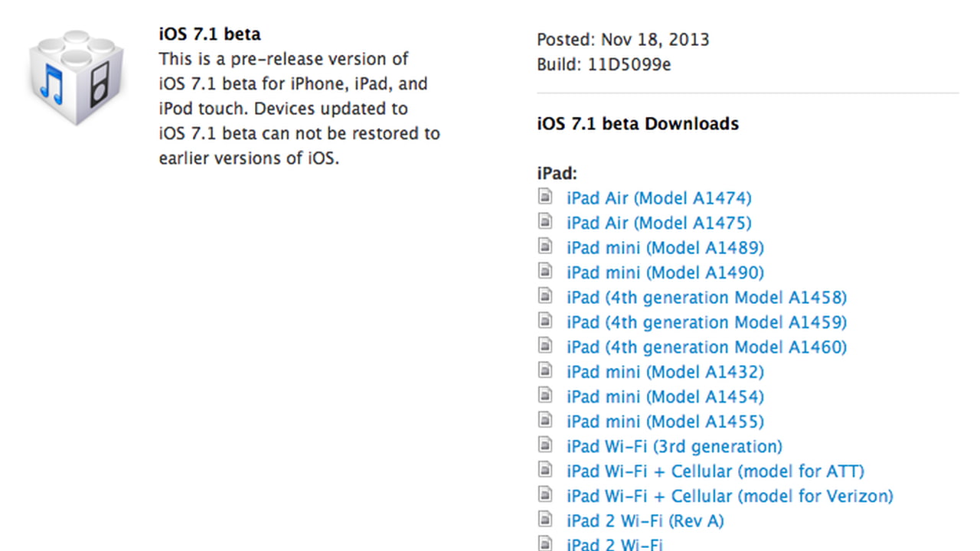
Task: Click document icon next to iPad 4th generation A1458
Action: (545, 296)
